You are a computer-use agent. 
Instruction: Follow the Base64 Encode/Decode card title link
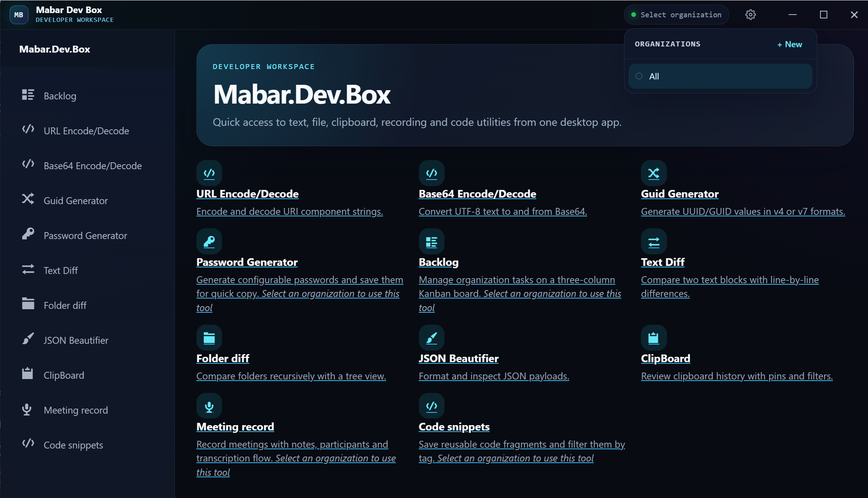pos(477,194)
